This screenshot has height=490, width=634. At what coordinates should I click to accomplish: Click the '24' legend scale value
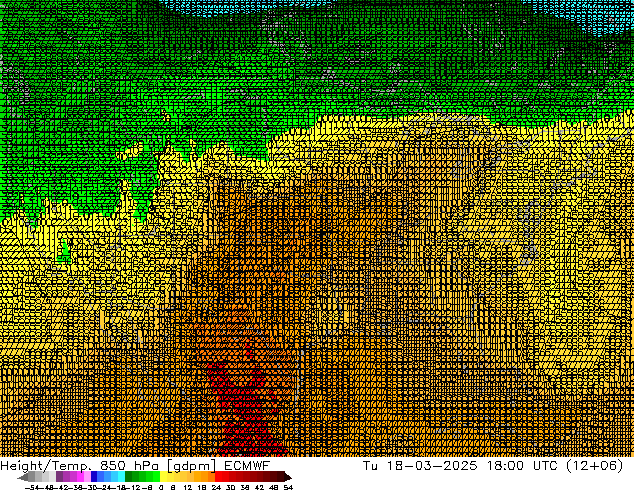[216, 488]
